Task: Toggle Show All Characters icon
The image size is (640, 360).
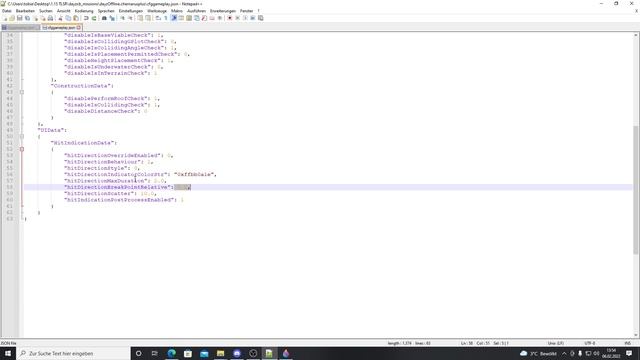Action: tap(166, 18)
